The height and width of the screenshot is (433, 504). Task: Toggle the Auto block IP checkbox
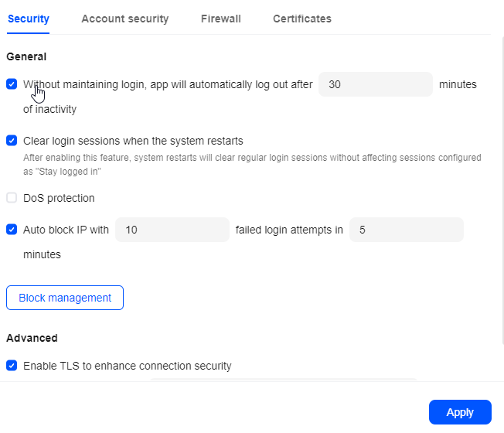[12, 230]
